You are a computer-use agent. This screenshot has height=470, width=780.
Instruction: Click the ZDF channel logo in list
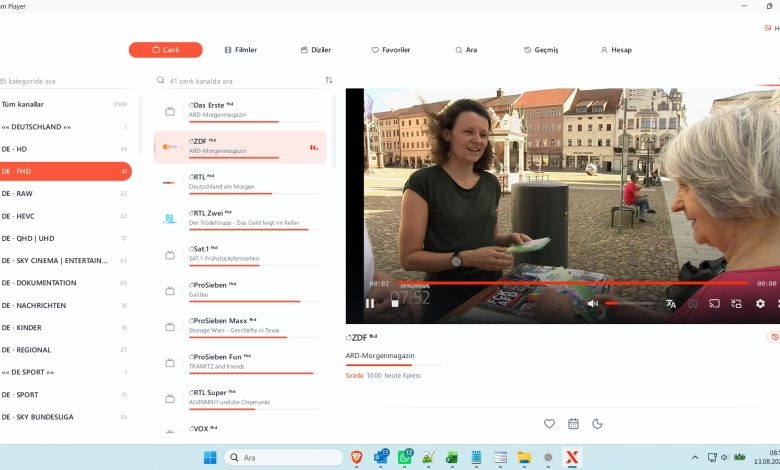[170, 147]
